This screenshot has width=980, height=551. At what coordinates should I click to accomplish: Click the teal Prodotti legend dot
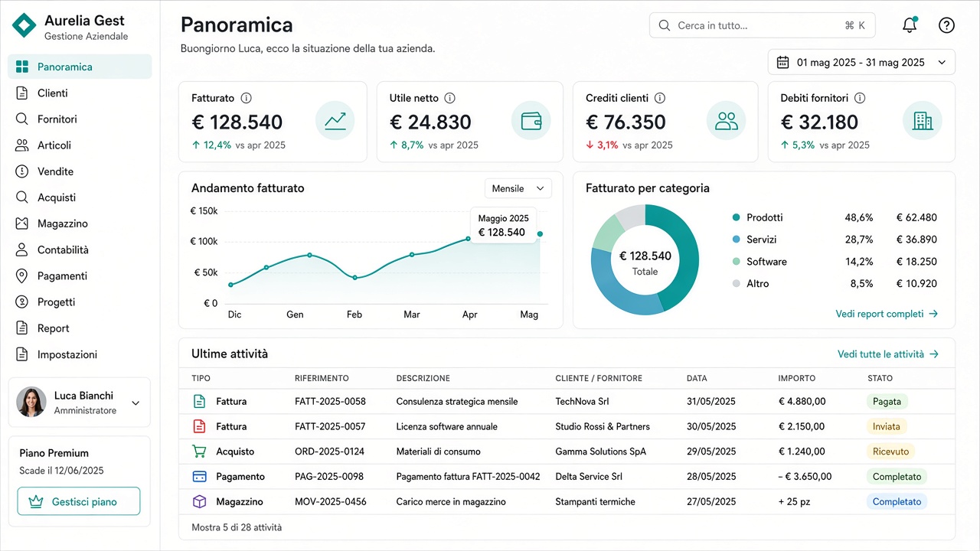point(737,217)
